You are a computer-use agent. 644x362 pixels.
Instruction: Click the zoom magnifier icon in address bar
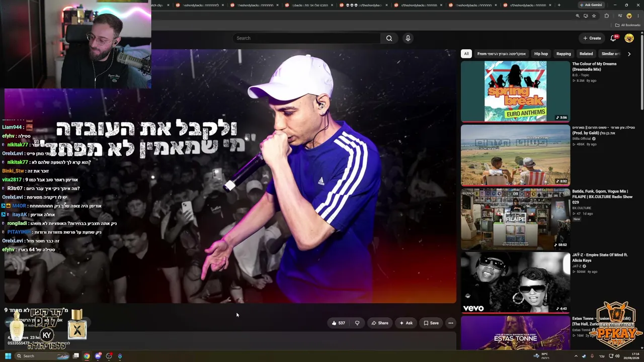(578, 16)
